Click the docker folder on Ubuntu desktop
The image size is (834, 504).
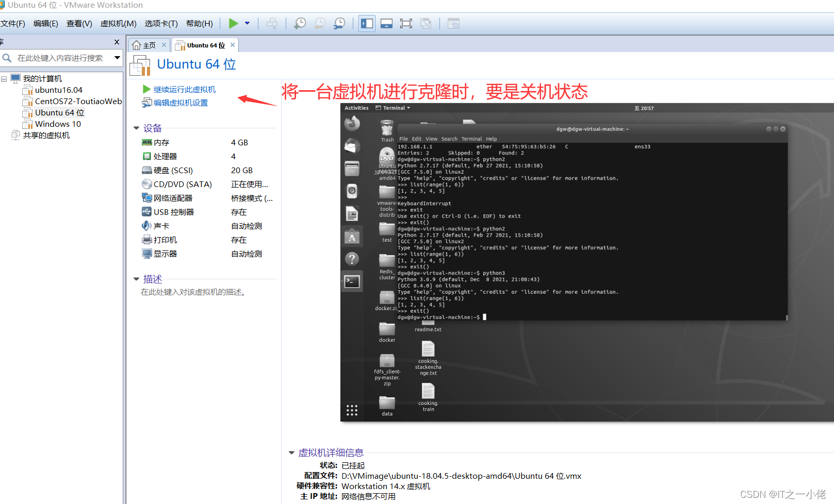(387, 332)
